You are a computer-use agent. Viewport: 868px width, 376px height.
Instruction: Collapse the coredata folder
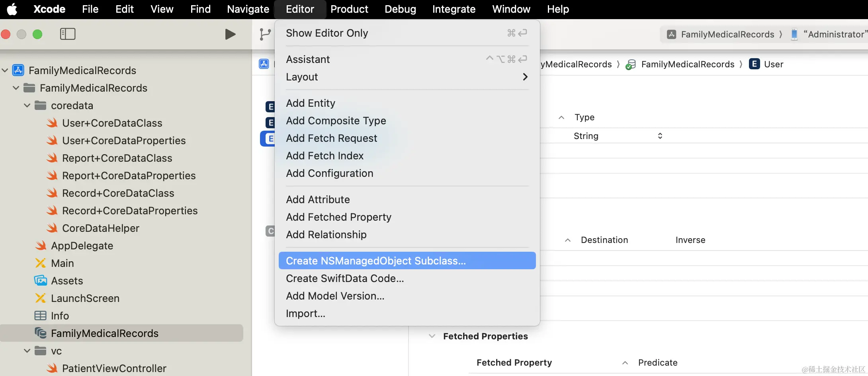pyautogui.click(x=27, y=106)
